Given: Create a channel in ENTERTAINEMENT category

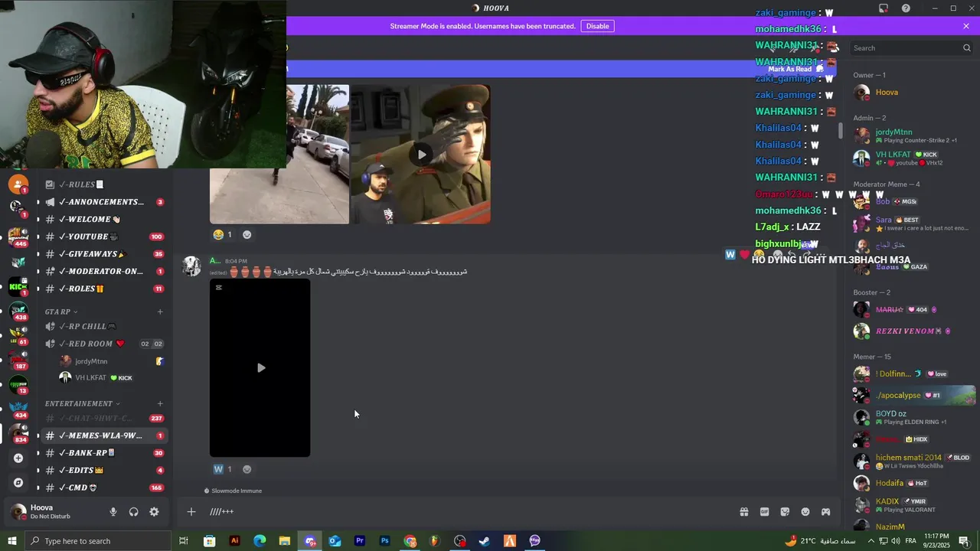Looking at the screenshot, I should (160, 403).
